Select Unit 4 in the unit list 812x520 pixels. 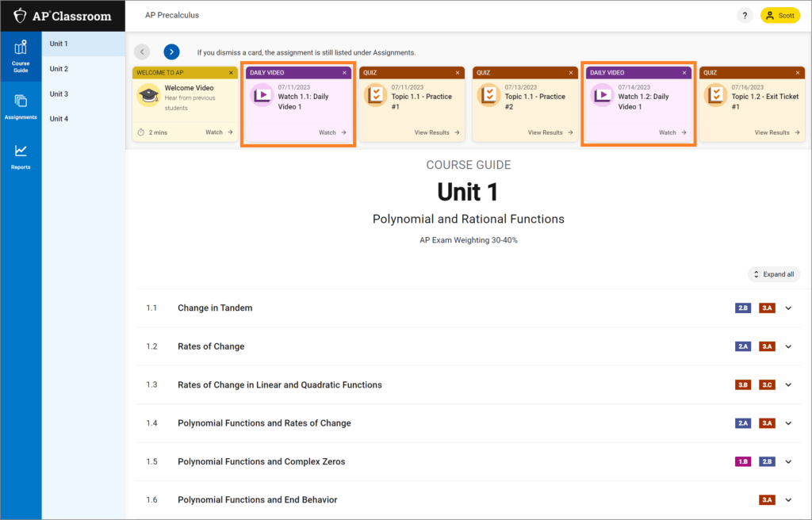coord(84,119)
